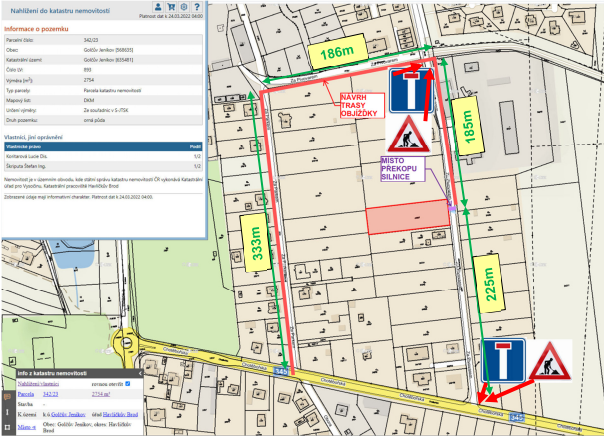The width and height of the screenshot is (604, 437).
Task: Click the 'Parcela' link
Action: (x=28, y=396)
